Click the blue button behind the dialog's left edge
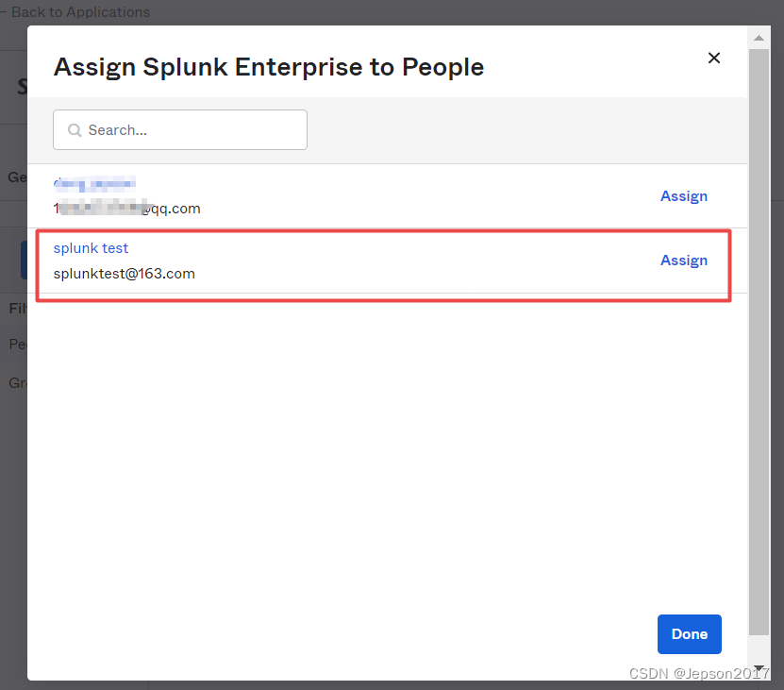784x690 pixels. coord(24,260)
